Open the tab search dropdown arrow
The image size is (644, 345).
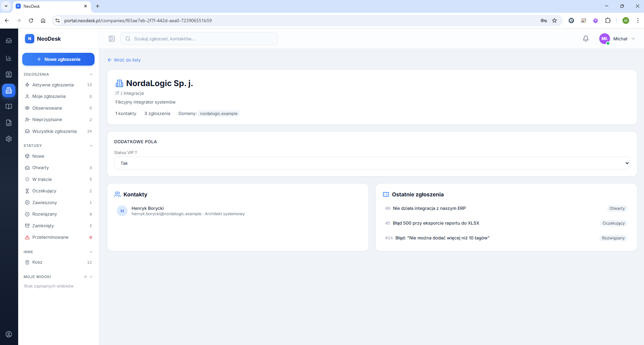(x=6, y=6)
